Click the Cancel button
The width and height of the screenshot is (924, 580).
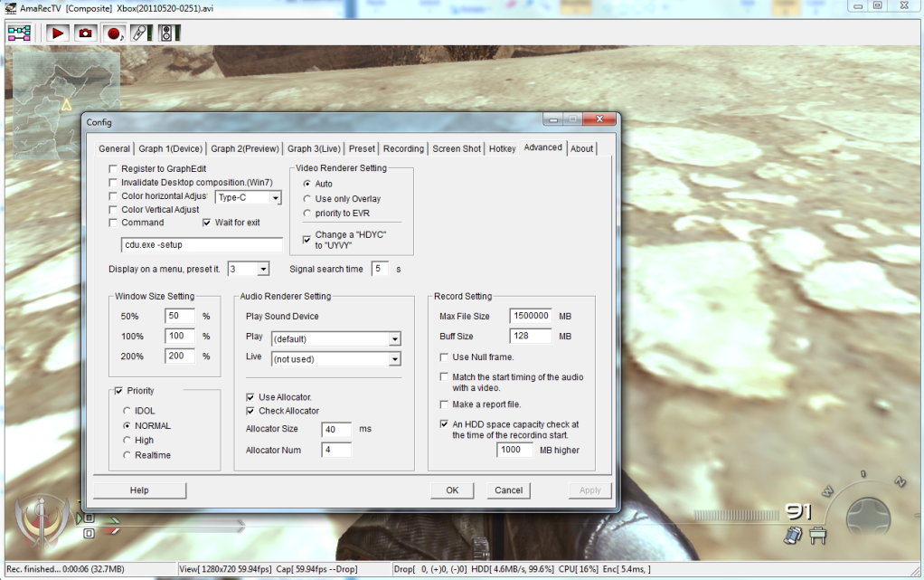pos(508,490)
